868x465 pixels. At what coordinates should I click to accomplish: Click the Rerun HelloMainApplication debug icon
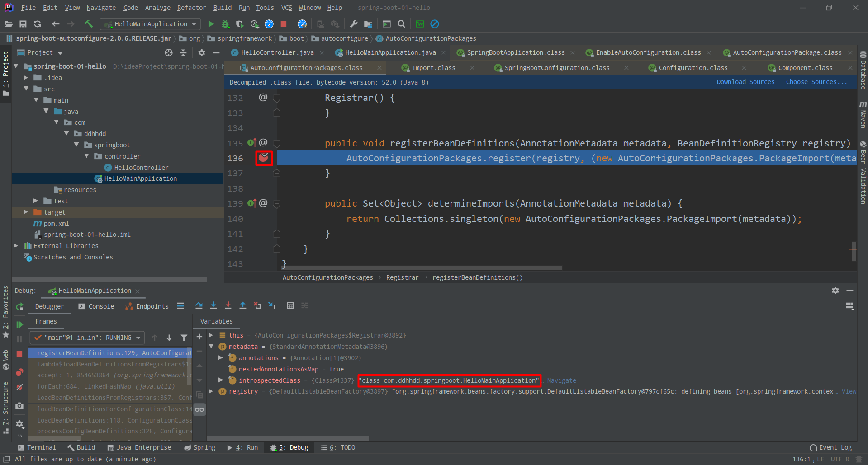(19, 307)
